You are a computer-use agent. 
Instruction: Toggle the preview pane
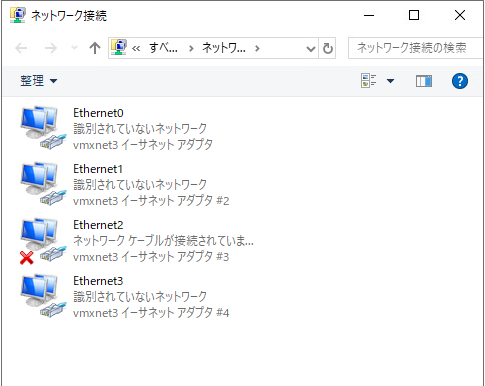coord(424,81)
